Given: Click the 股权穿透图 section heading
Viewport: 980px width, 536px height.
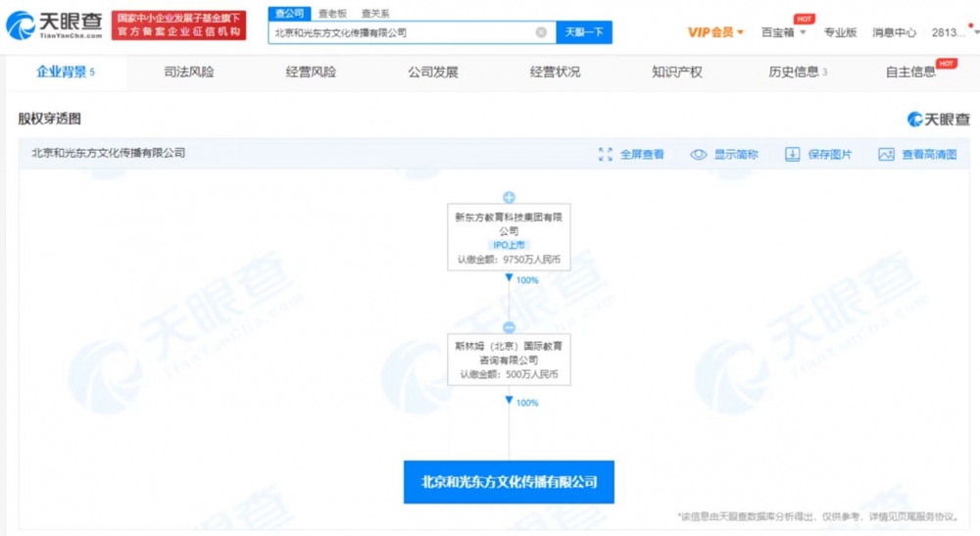Looking at the screenshot, I should pyautogui.click(x=49, y=119).
